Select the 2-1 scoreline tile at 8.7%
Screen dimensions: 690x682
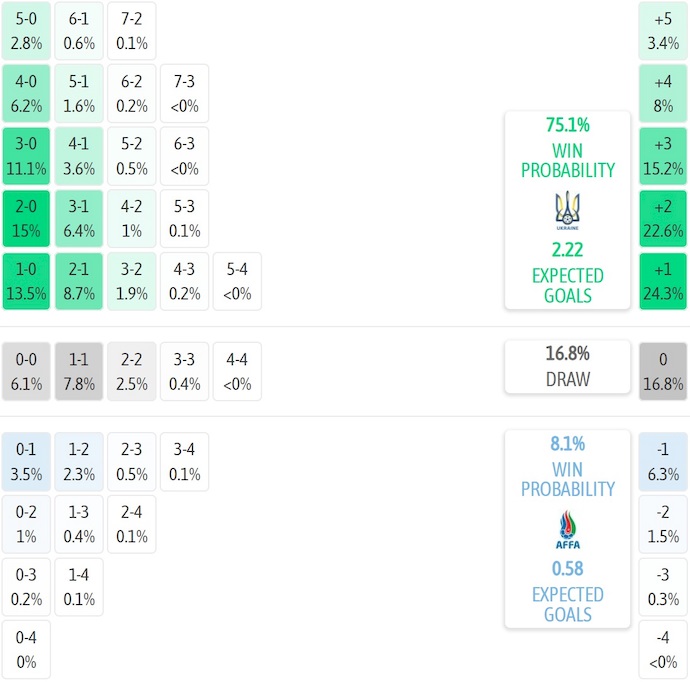(79, 281)
